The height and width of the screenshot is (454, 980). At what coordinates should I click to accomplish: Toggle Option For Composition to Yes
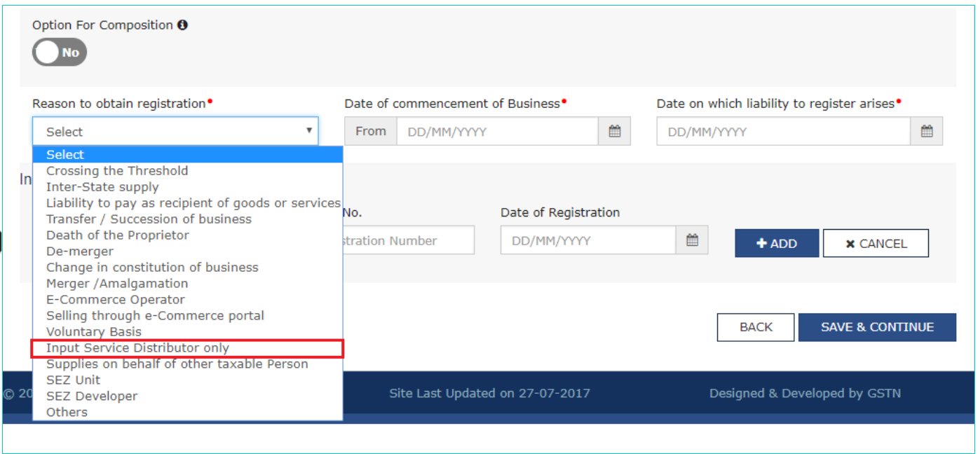[59, 52]
